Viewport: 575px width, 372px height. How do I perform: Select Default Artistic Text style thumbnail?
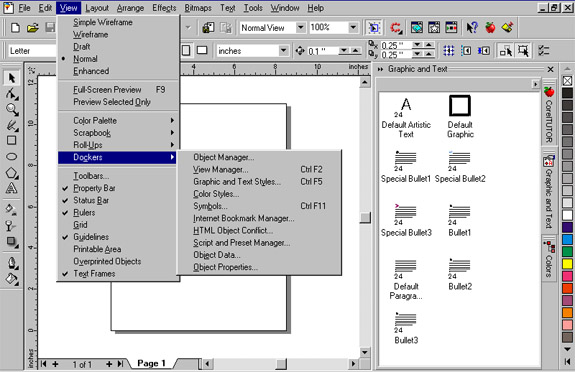406,117
